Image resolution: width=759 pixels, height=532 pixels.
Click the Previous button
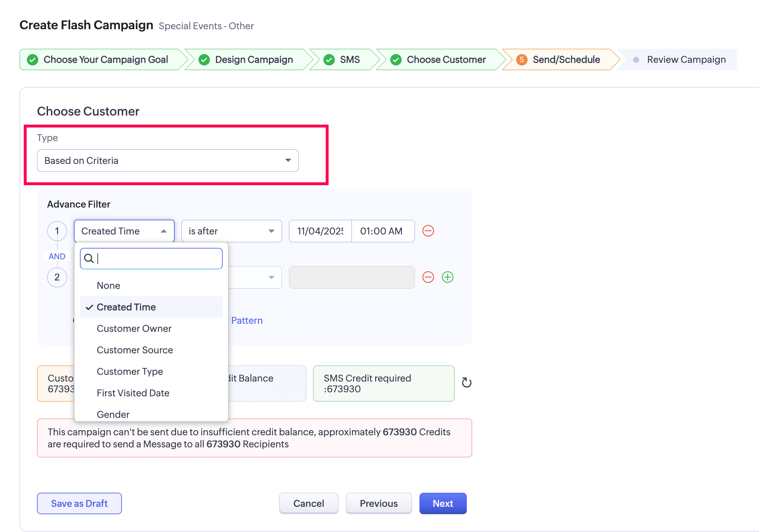point(379,503)
